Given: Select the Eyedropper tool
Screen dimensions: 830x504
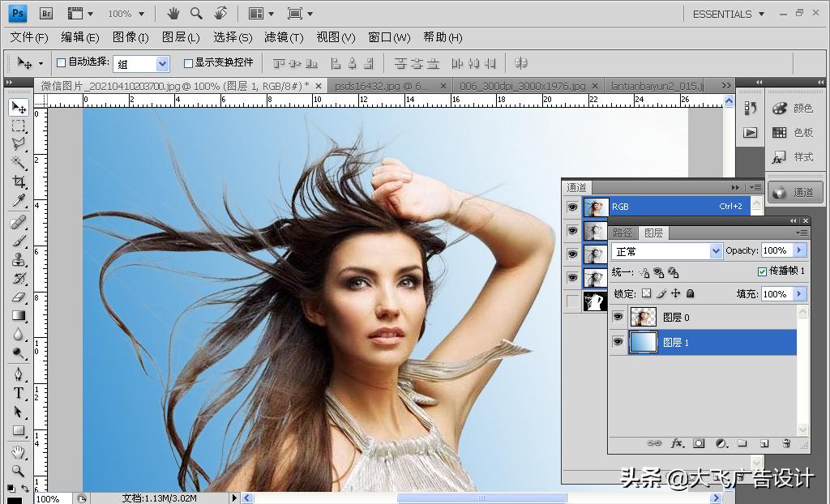Looking at the screenshot, I should pos(19,201).
